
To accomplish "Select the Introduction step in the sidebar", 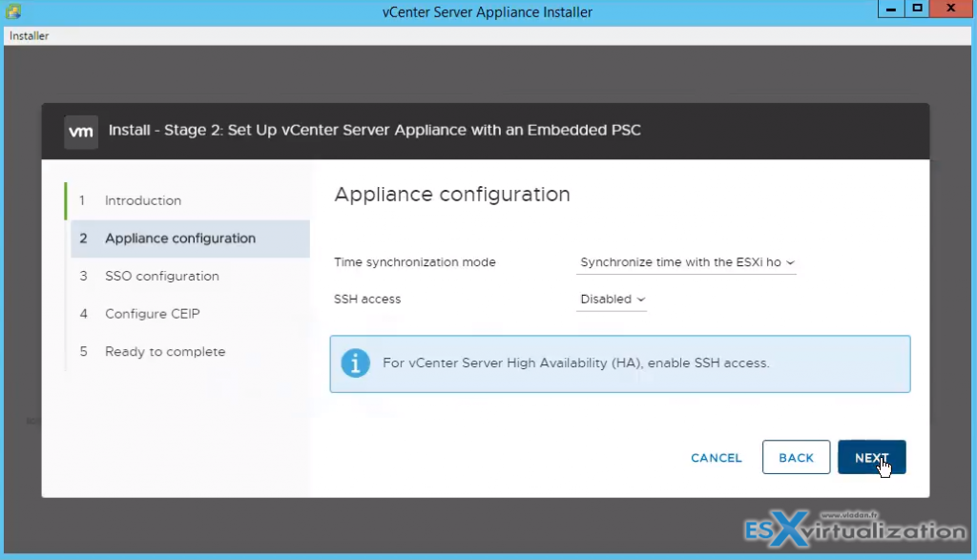I will click(142, 200).
